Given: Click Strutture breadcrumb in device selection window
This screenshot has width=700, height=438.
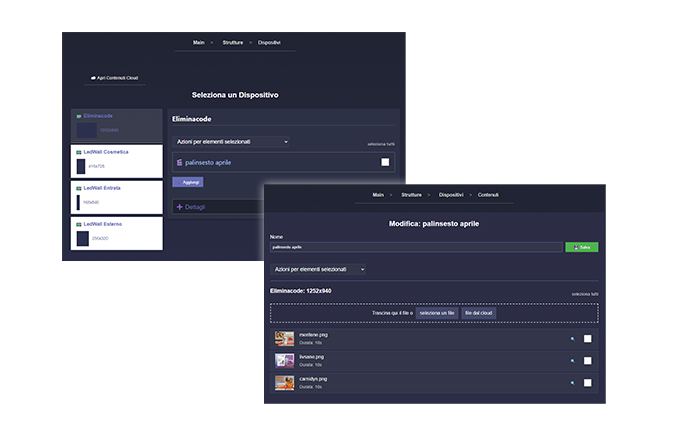Looking at the screenshot, I should 233,42.
